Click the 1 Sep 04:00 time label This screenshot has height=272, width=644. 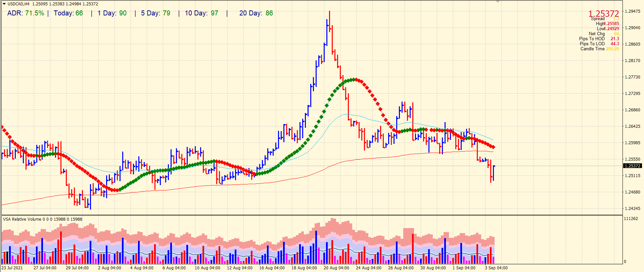tap(464, 268)
